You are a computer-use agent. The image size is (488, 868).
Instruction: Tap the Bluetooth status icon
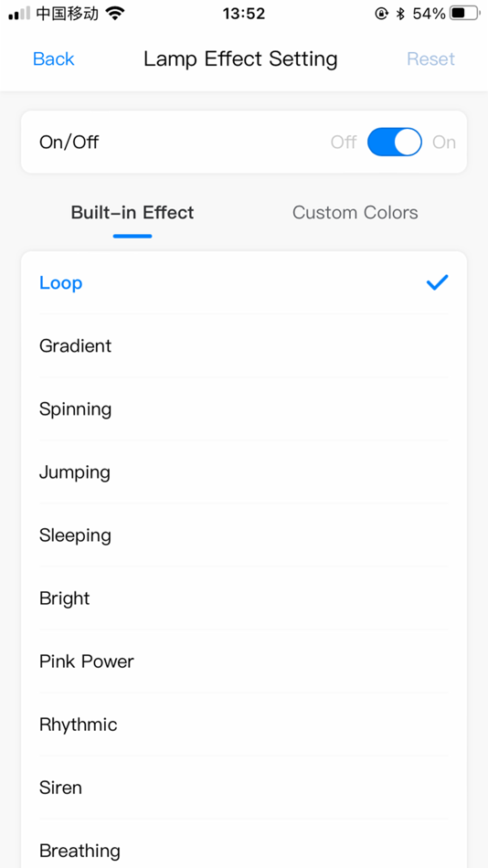coord(400,14)
